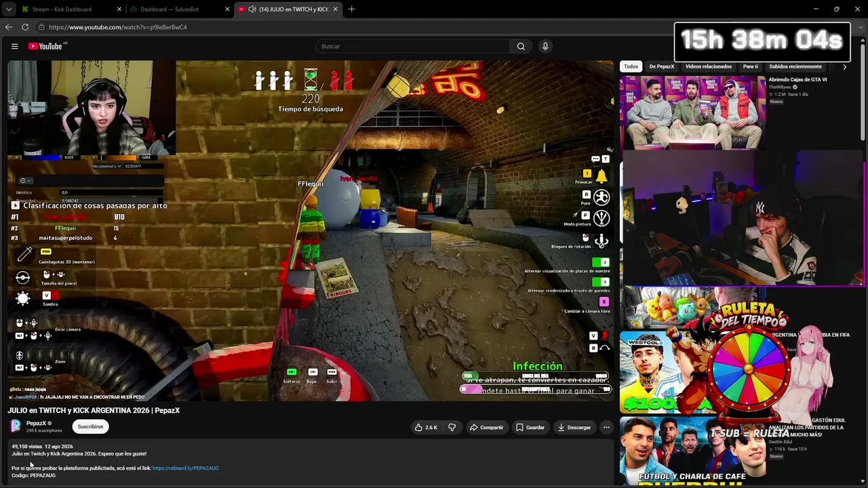Image resolution: width=868 pixels, height=488 pixels.
Task: Open the browser tab list dropdown
Action: [9, 9]
